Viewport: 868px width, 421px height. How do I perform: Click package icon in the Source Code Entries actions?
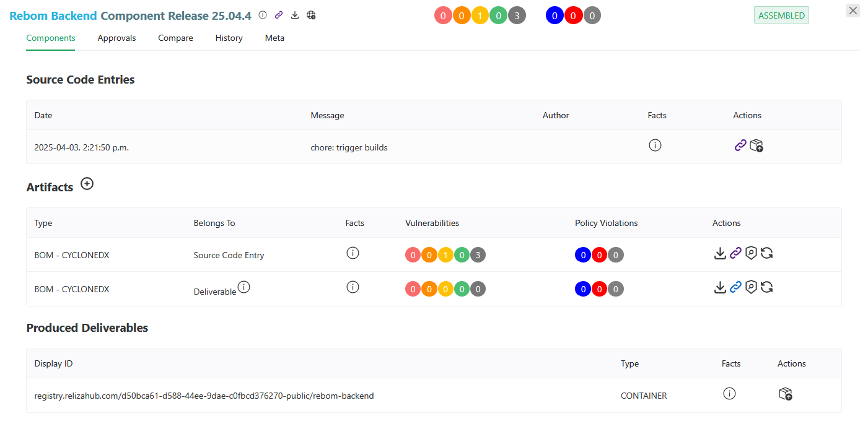[756, 145]
